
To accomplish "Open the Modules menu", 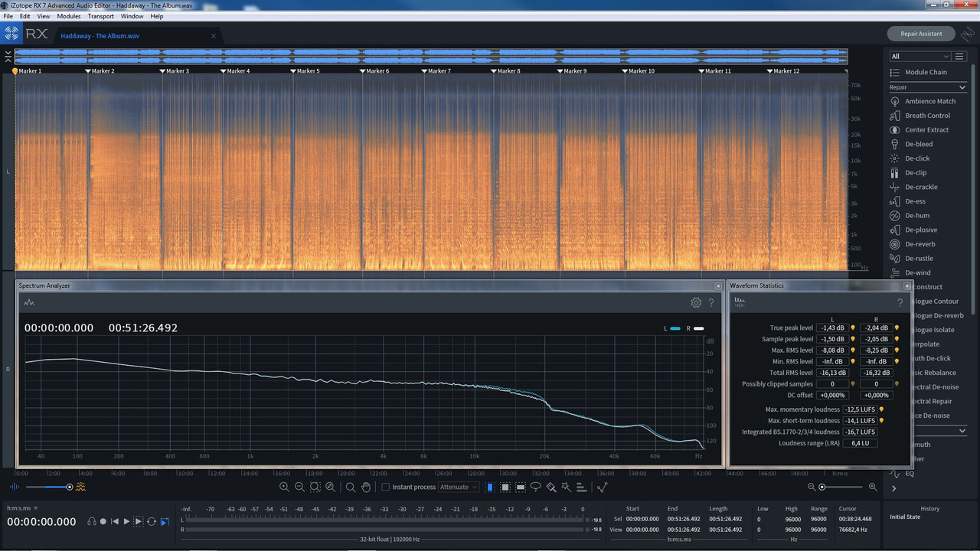I will (69, 16).
